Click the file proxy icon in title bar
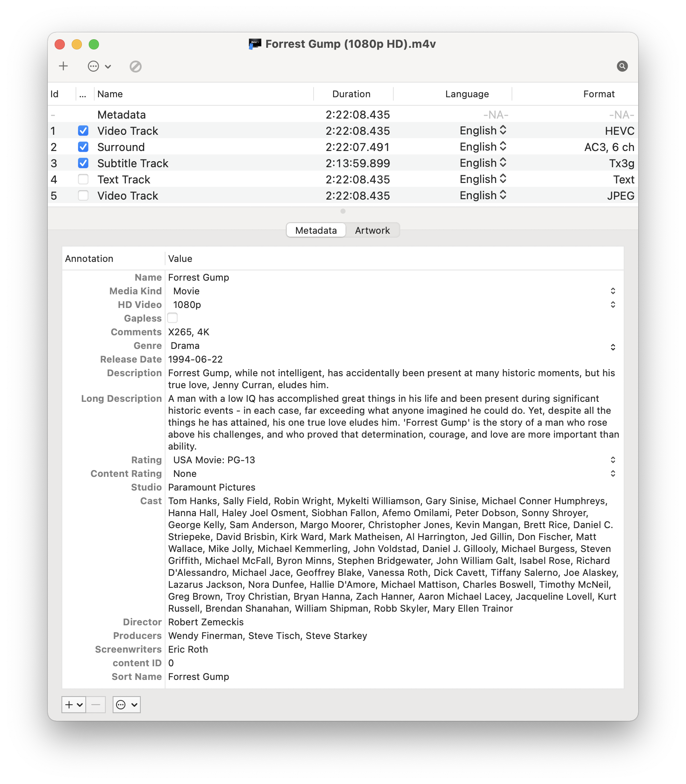Image resolution: width=686 pixels, height=784 pixels. pyautogui.click(x=255, y=44)
